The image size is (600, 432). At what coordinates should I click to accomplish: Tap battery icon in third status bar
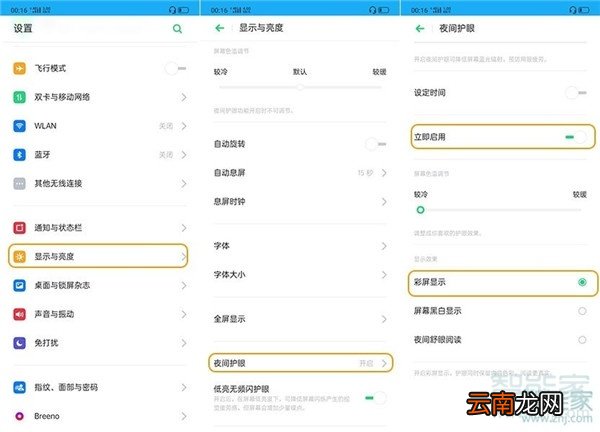[584, 10]
